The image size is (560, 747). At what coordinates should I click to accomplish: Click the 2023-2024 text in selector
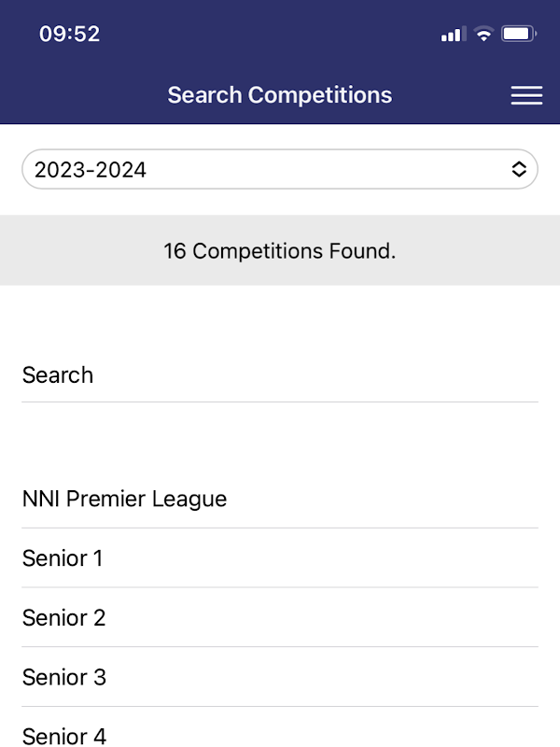pos(91,170)
